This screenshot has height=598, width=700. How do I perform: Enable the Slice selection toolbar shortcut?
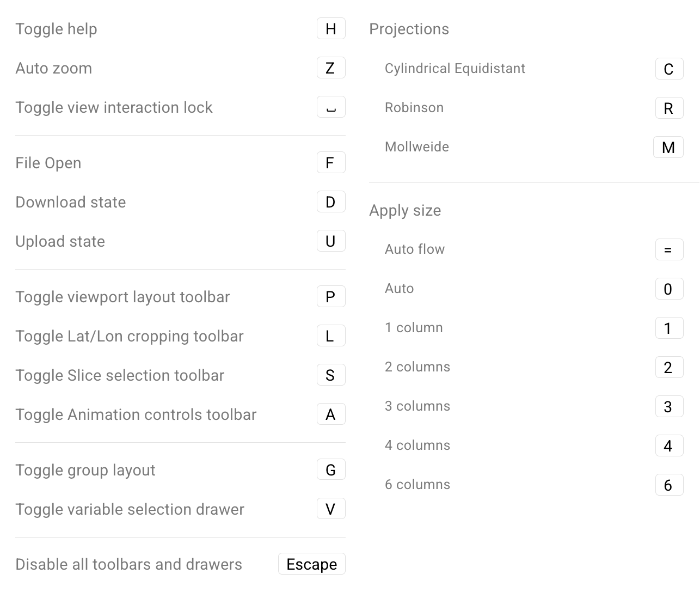[x=331, y=375]
